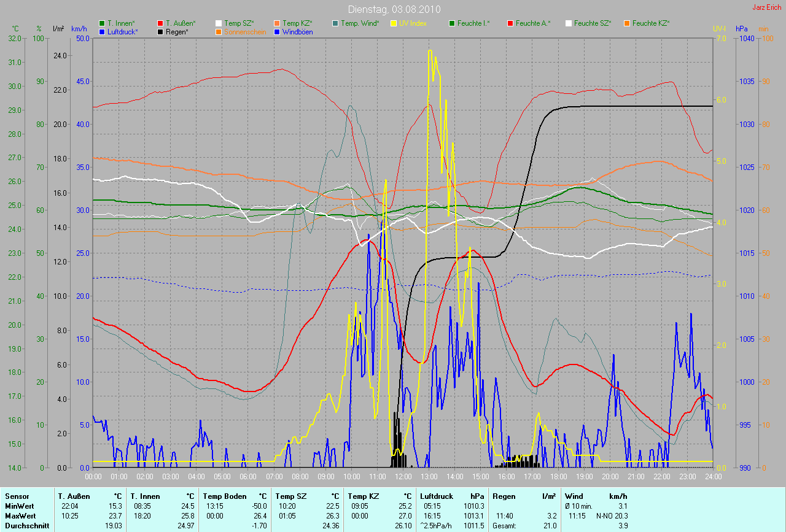Select the 'Feuchte KZ*' legend label
The height and width of the screenshot is (532, 786).
[x=651, y=23]
